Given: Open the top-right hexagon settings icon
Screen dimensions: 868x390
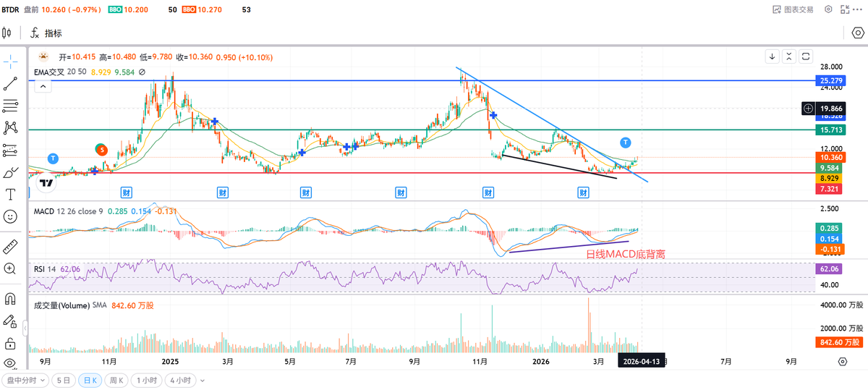Looking at the screenshot, I should coord(828,9).
